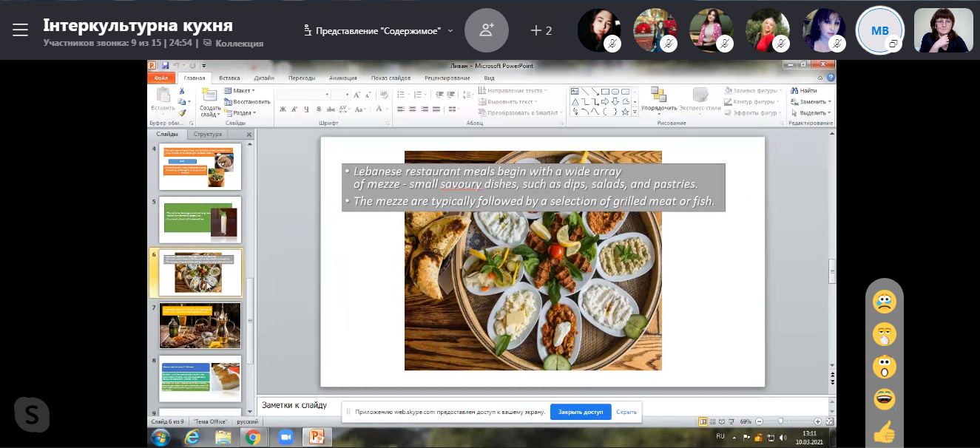This screenshot has width=980, height=448.
Task: Toggle underline (Ч) text formatting
Action: [306, 109]
